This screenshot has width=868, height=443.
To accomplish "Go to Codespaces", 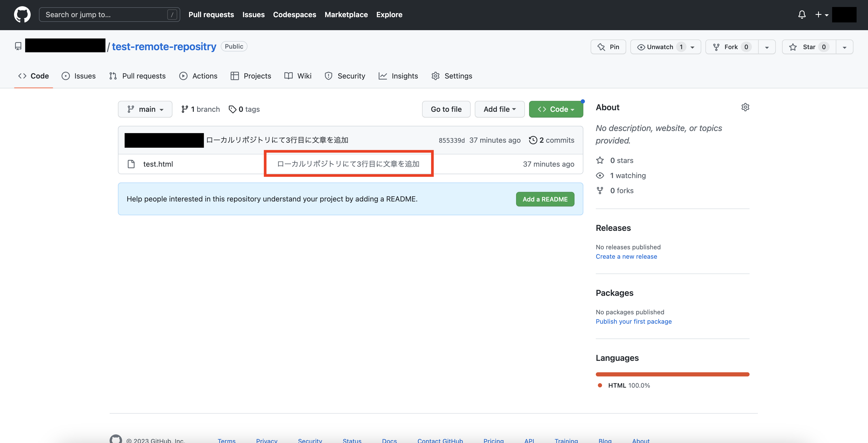I will [295, 15].
